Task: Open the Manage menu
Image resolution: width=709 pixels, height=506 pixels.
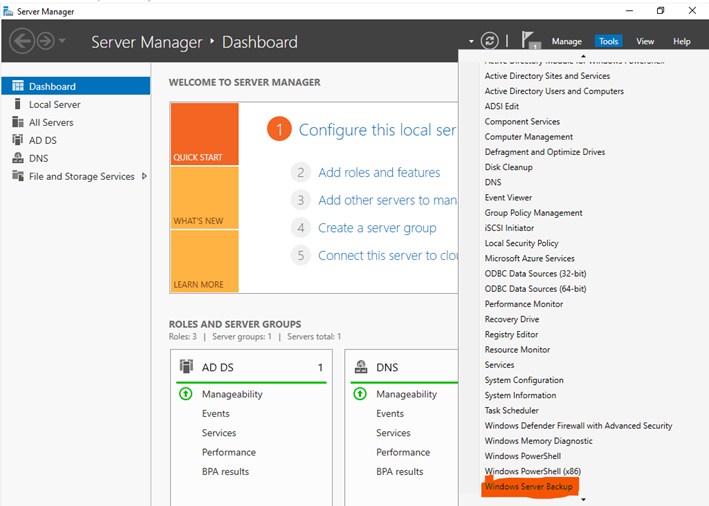Action: (566, 41)
